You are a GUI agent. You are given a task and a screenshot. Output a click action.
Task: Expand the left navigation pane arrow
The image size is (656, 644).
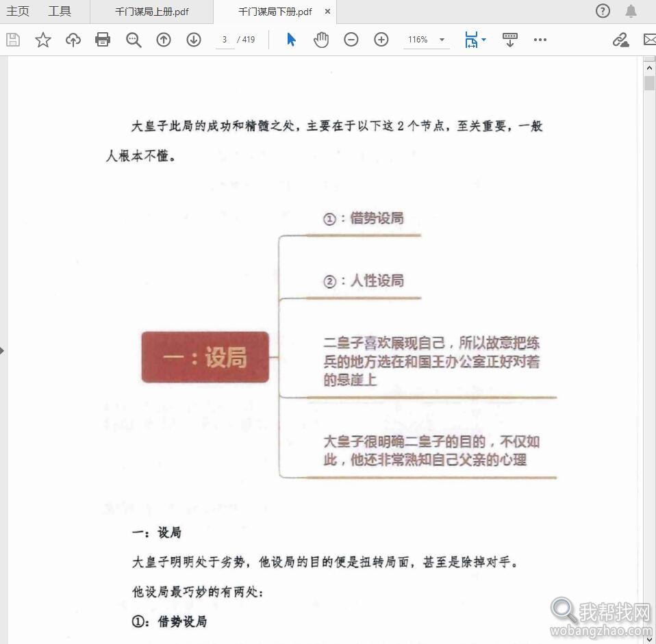(x=2, y=350)
